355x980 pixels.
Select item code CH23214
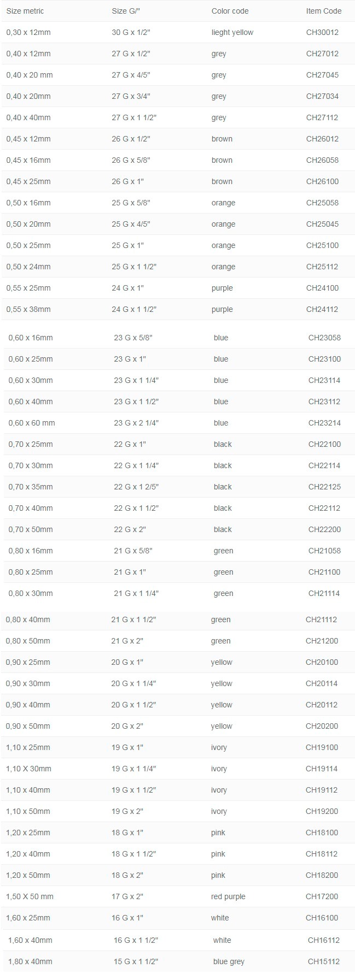324,423
